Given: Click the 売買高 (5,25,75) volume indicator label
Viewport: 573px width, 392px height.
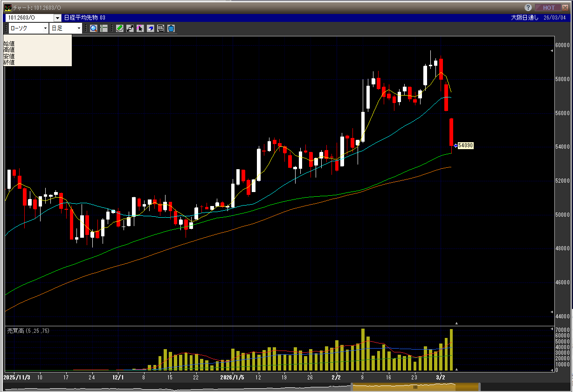Looking at the screenshot, I should coord(28,330).
